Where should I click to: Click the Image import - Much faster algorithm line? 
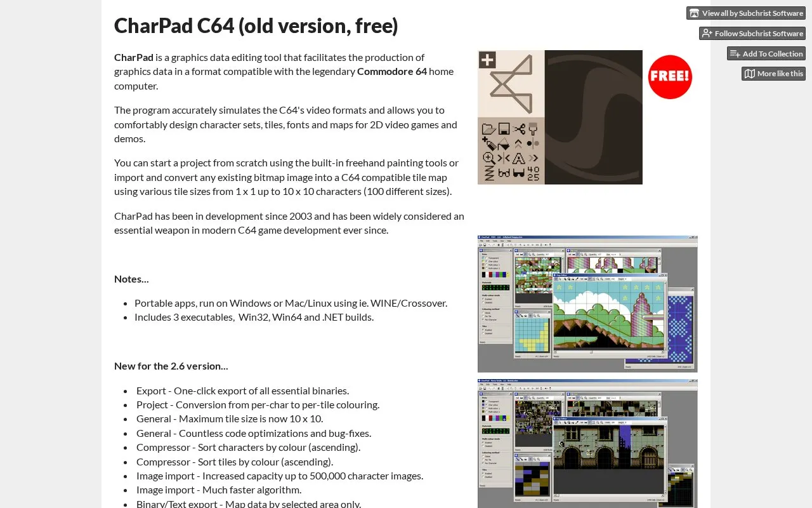[219, 490]
